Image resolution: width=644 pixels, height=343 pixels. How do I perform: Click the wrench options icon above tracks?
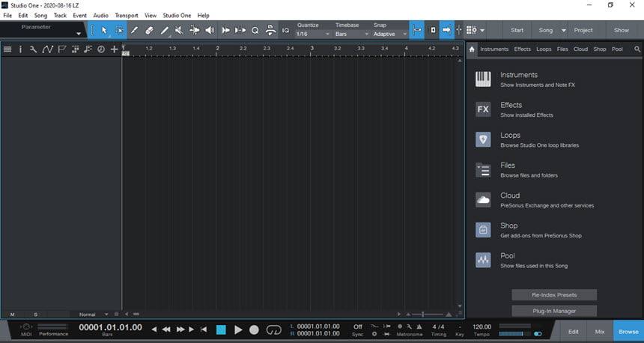33,49
